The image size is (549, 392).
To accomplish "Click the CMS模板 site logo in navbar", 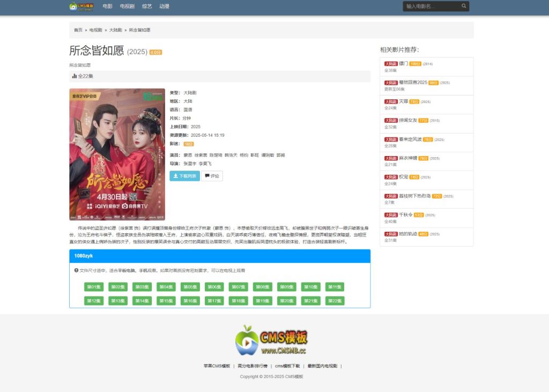I will (x=81, y=6).
